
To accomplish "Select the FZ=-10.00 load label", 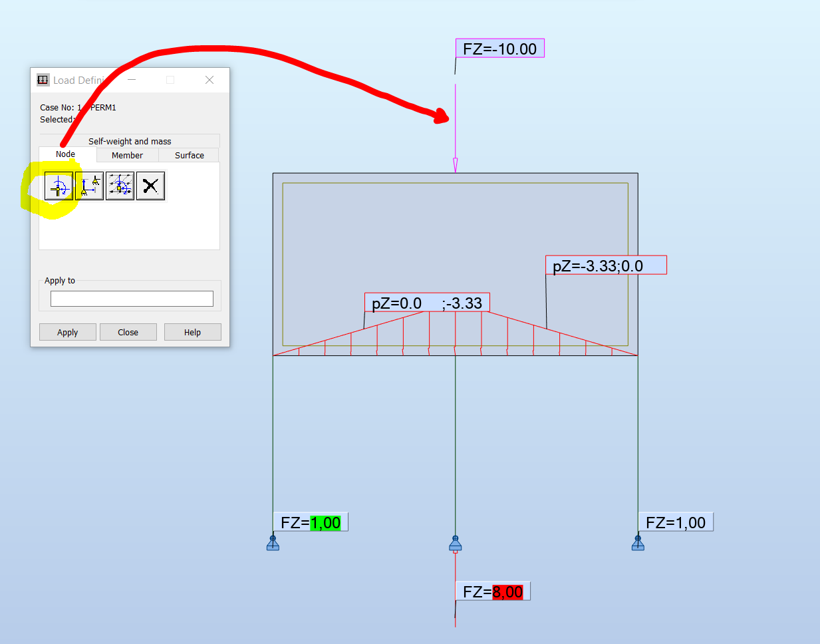I will click(499, 48).
